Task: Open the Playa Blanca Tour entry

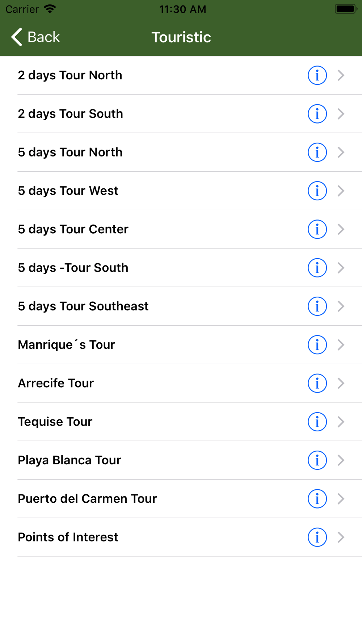Action: pyautogui.click(x=70, y=460)
